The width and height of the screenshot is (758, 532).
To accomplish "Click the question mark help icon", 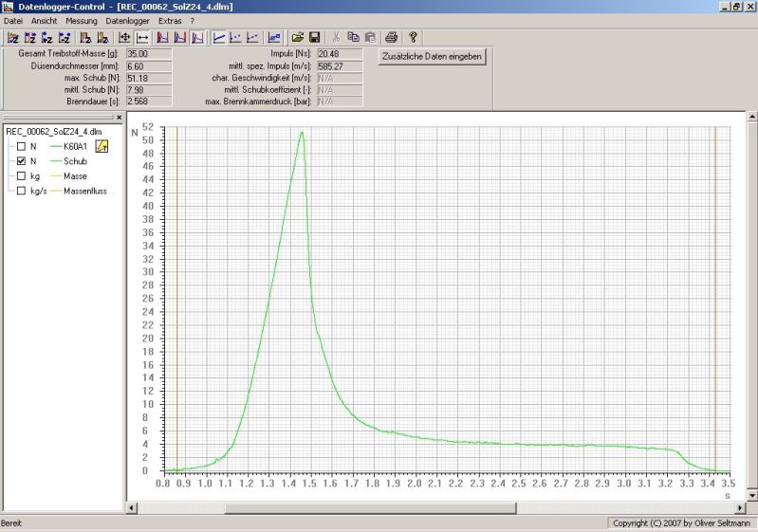I will (413, 38).
